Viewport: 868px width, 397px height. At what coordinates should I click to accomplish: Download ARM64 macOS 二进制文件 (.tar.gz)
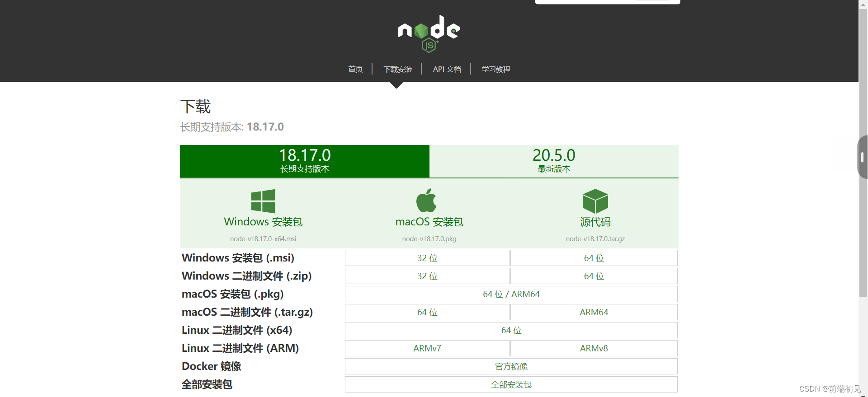[x=594, y=312]
